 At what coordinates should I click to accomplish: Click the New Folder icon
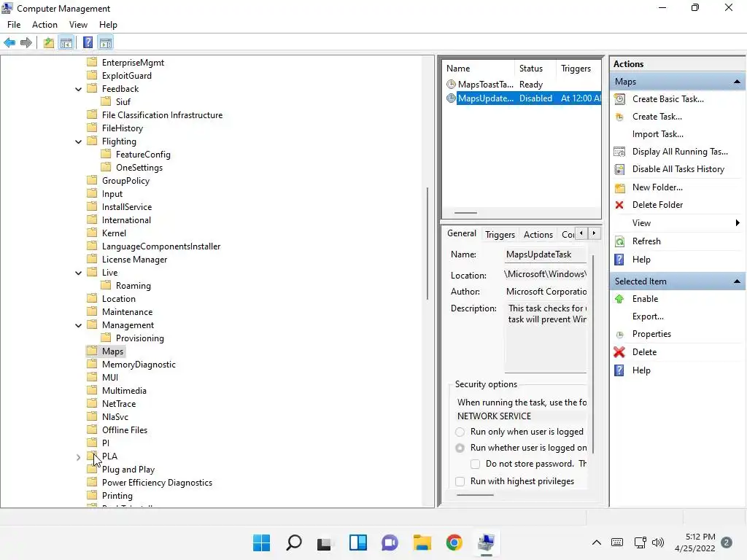[x=619, y=187]
